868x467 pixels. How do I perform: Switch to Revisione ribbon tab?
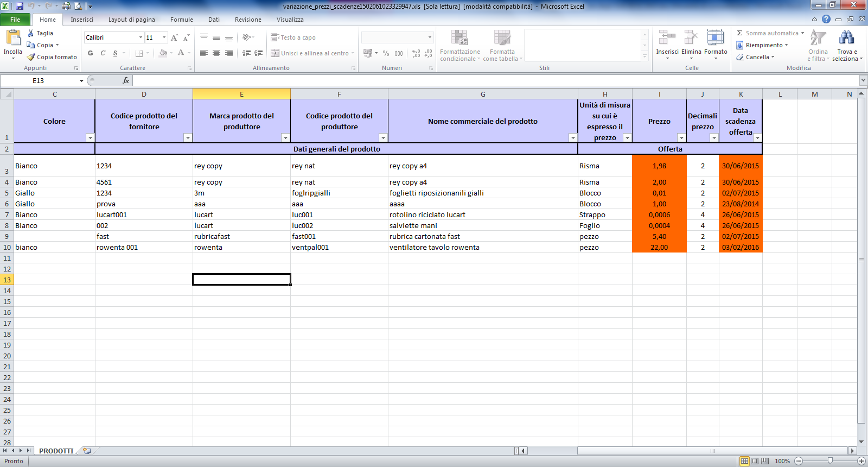point(248,20)
